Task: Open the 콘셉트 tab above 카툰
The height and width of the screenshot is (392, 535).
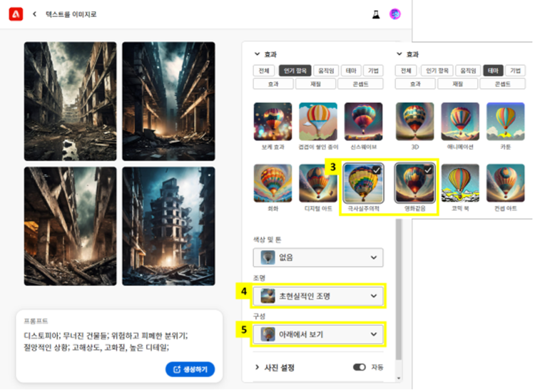Action: pos(502,83)
